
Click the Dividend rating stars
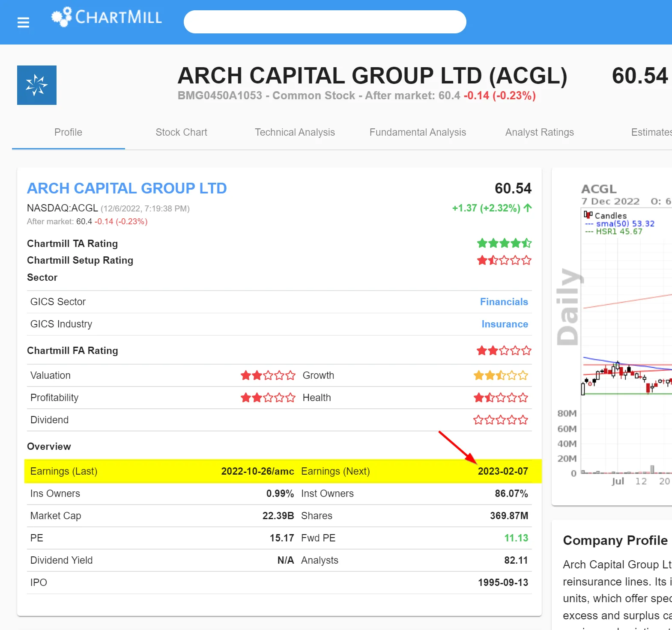501,420
